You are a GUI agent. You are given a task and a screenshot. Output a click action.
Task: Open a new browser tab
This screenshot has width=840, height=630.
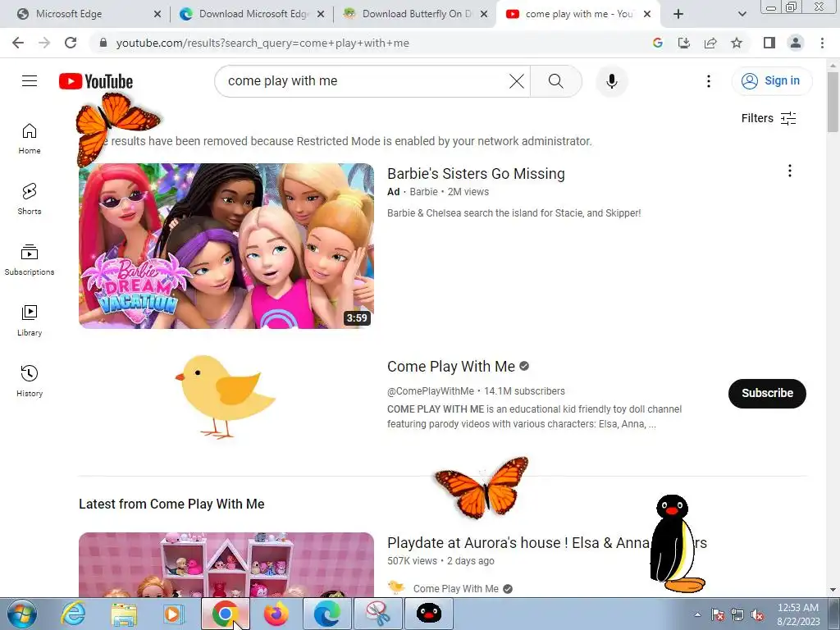click(678, 14)
